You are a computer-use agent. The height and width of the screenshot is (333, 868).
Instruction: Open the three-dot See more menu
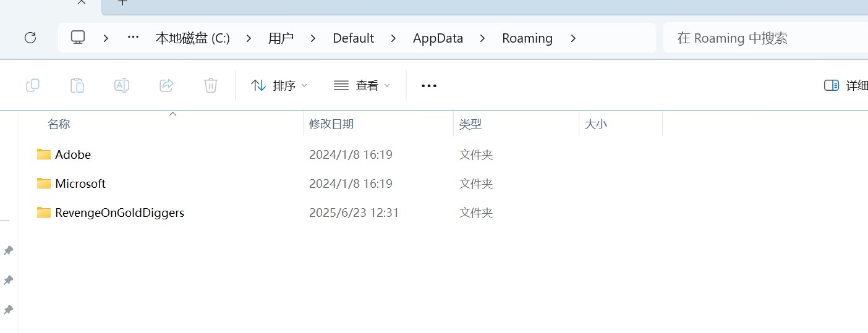(429, 86)
